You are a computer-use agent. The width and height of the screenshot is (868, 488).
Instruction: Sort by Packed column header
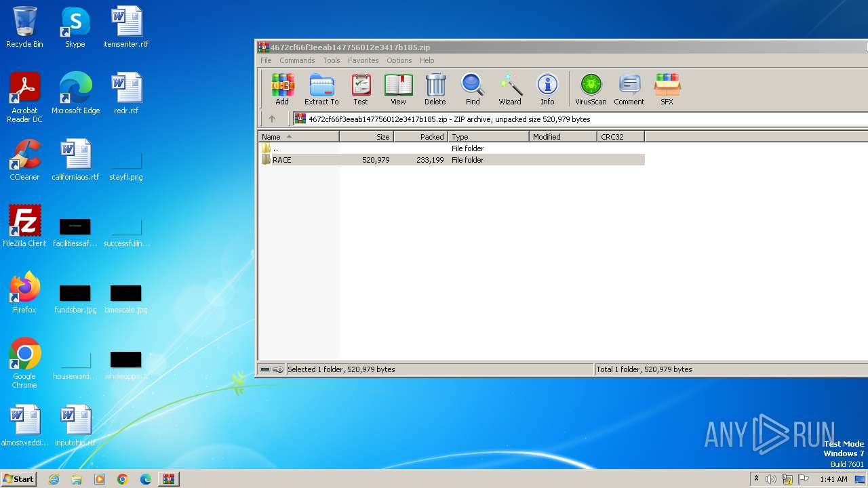pyautogui.click(x=421, y=136)
